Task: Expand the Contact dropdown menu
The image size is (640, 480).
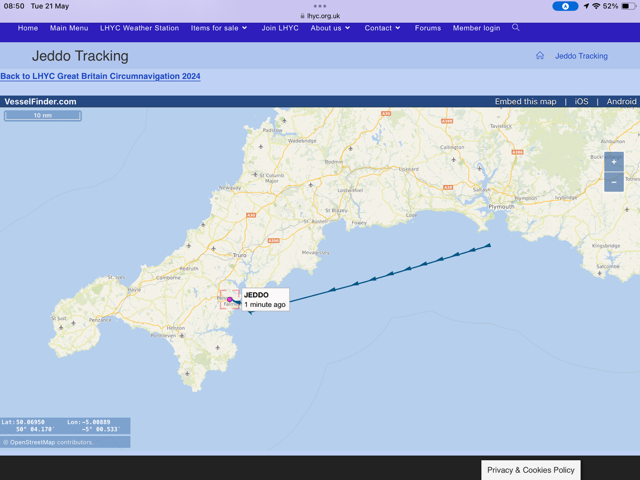Action: pyautogui.click(x=382, y=28)
